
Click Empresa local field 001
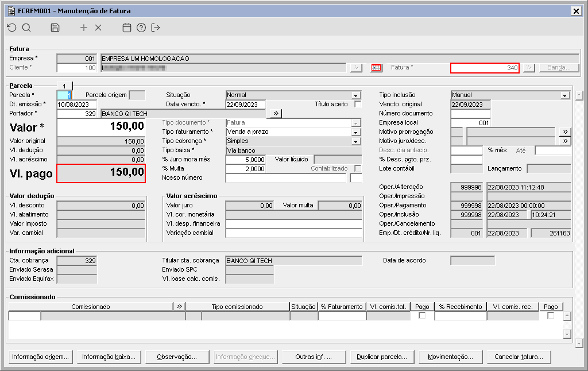471,123
